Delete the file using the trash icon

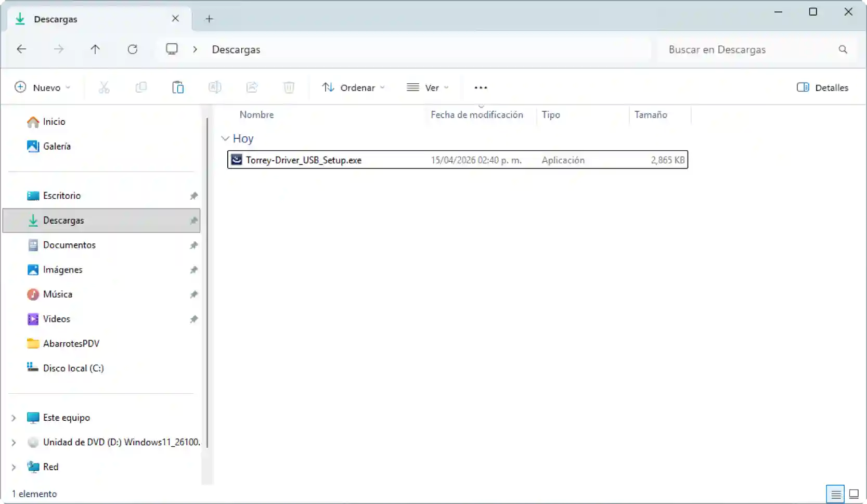coord(289,87)
